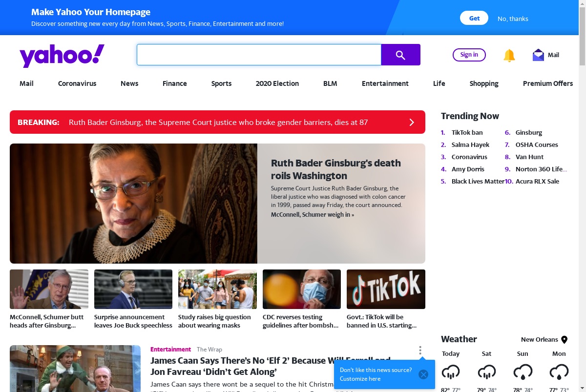Click the 'Weather' section heading
The image size is (586, 392).
pyautogui.click(x=459, y=339)
